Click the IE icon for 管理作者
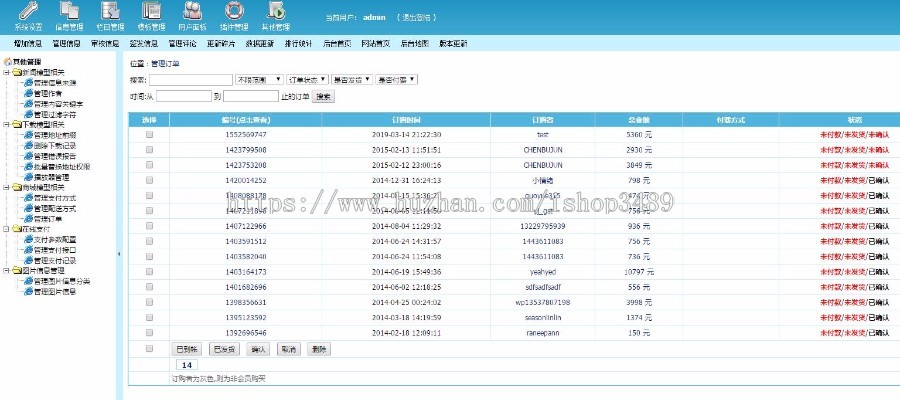 tap(28, 93)
